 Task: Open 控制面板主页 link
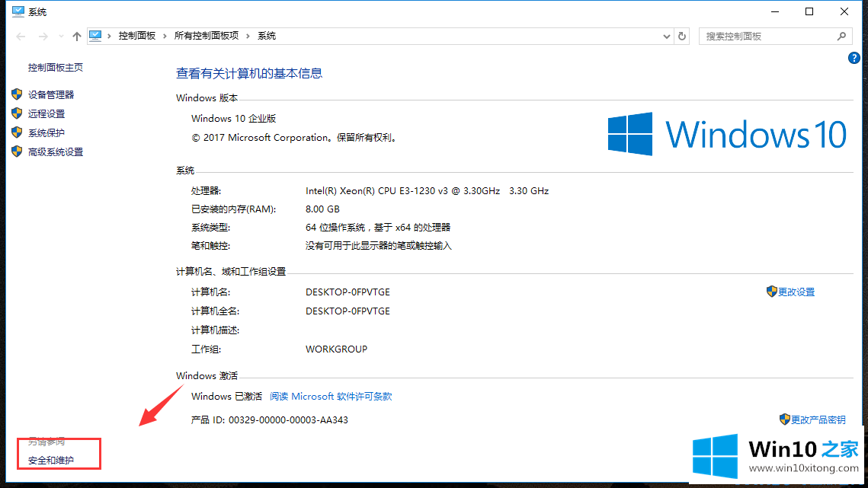click(x=56, y=68)
